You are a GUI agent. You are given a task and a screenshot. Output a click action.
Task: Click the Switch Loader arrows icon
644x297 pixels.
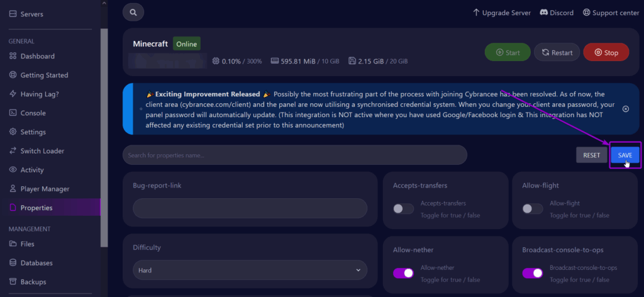pos(13,150)
